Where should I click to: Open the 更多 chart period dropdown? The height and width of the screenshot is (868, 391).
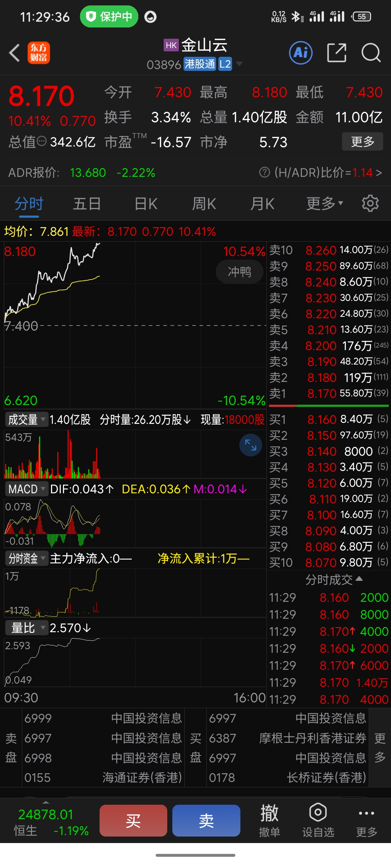pos(325,204)
